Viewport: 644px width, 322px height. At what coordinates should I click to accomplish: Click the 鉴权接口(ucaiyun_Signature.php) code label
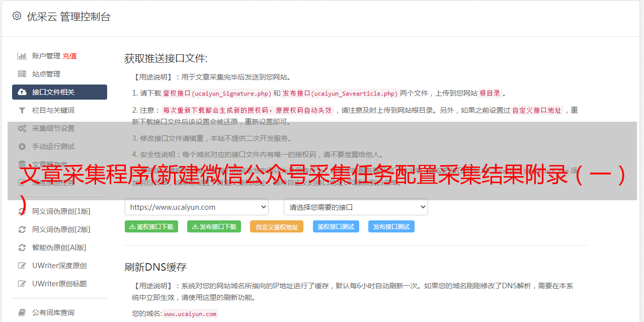pyautogui.click(x=217, y=93)
